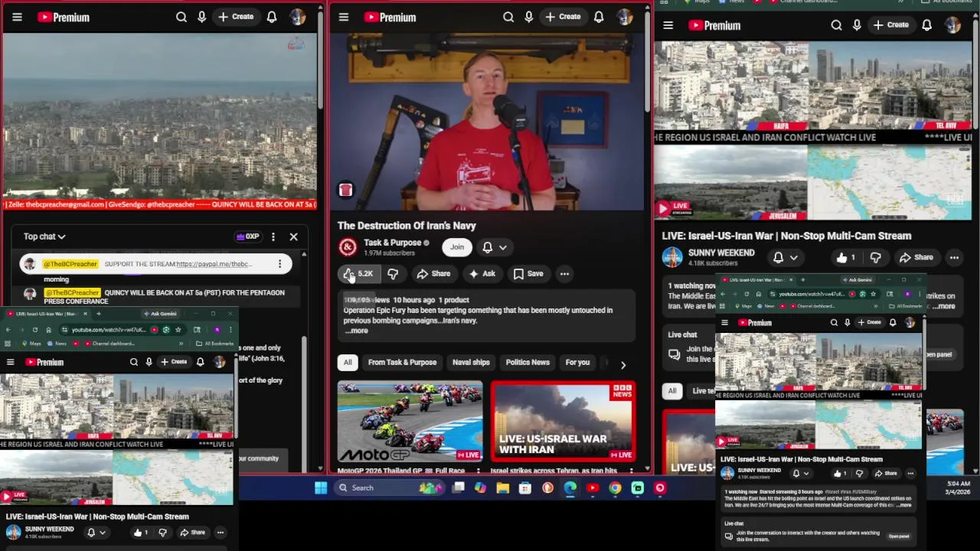Click voice search mic in SUNNY WEEKEND window
Viewport: 980px width, 551px height.
[x=857, y=25]
